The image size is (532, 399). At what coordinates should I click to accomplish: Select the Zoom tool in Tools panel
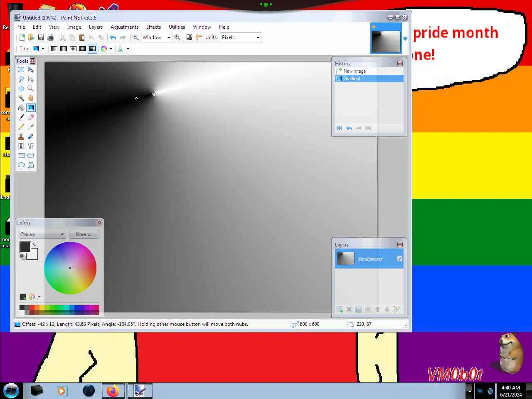tap(31, 89)
